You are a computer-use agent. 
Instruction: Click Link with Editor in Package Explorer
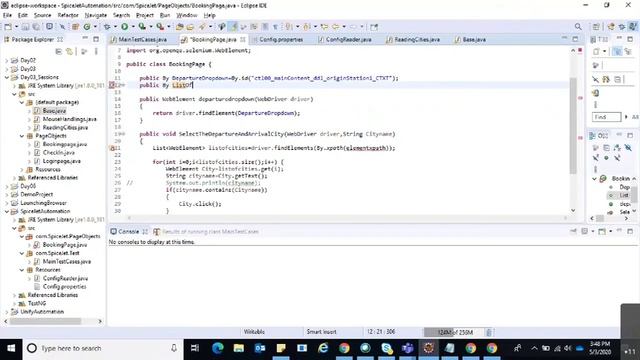click(69, 51)
